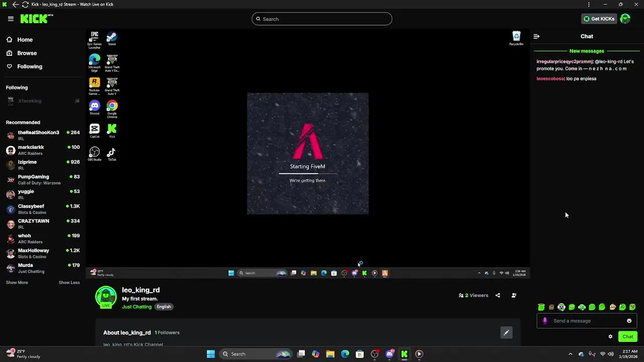
Task: Send message with Chat button
Action: 628,337
